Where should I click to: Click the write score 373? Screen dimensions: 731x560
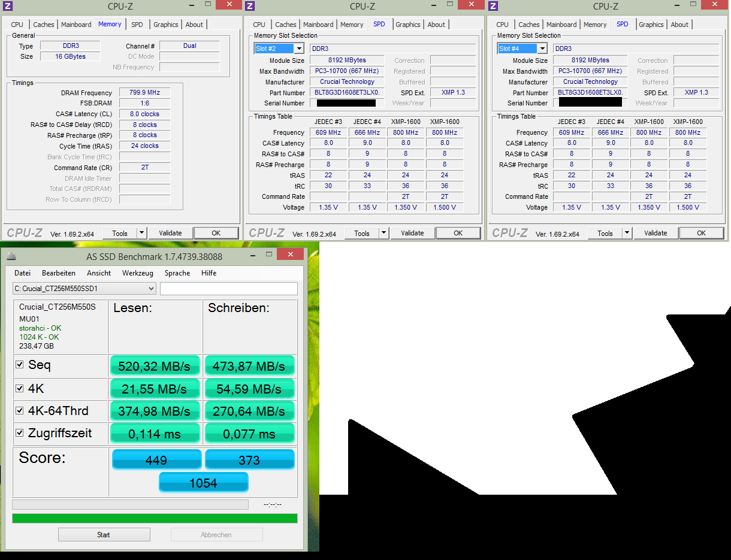(249, 460)
